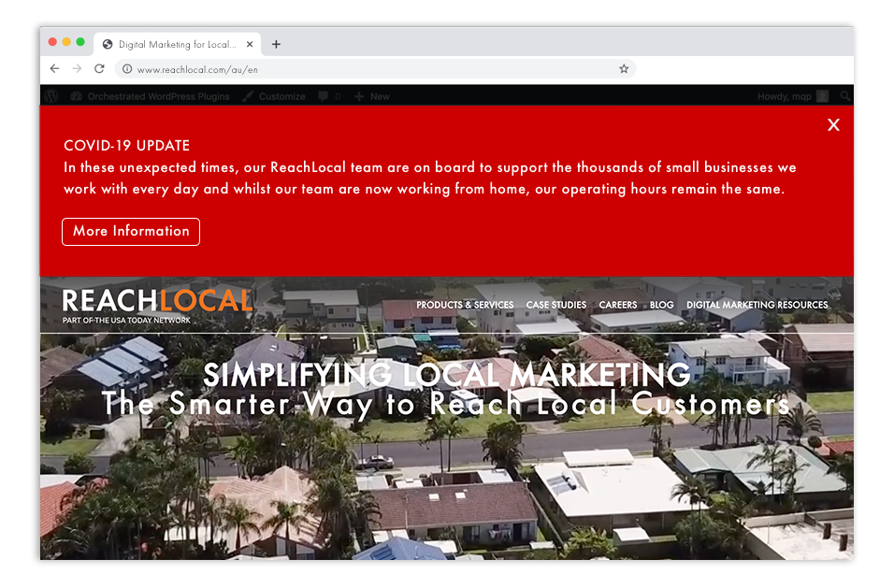The width and height of the screenshot is (894, 588).
Task: Go to Case Studies page
Action: (555, 305)
